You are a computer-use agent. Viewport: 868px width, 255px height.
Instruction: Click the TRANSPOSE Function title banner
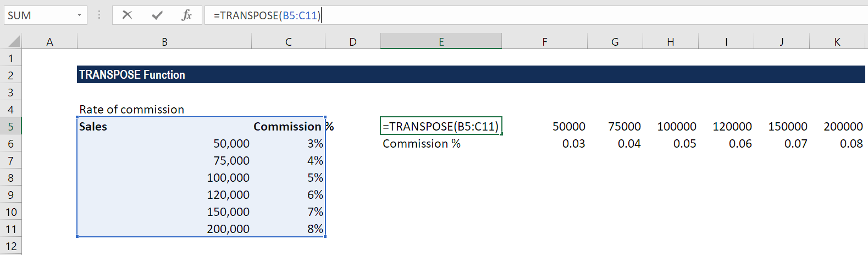point(471,74)
